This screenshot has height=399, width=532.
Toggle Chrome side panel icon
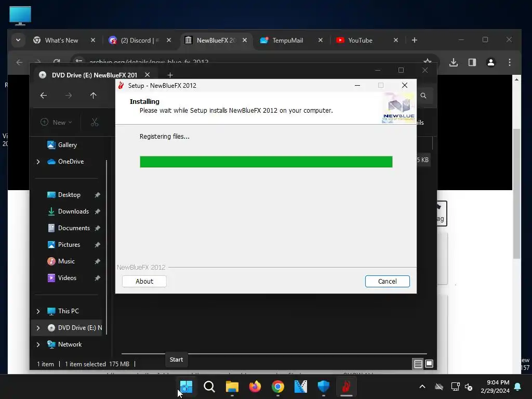point(472,62)
